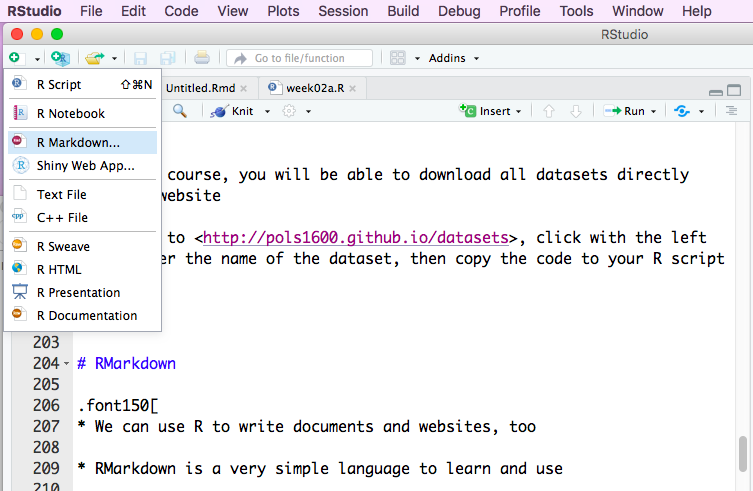753x491 pixels.
Task: Open the Knit options dropdown arrow
Action: click(267, 112)
